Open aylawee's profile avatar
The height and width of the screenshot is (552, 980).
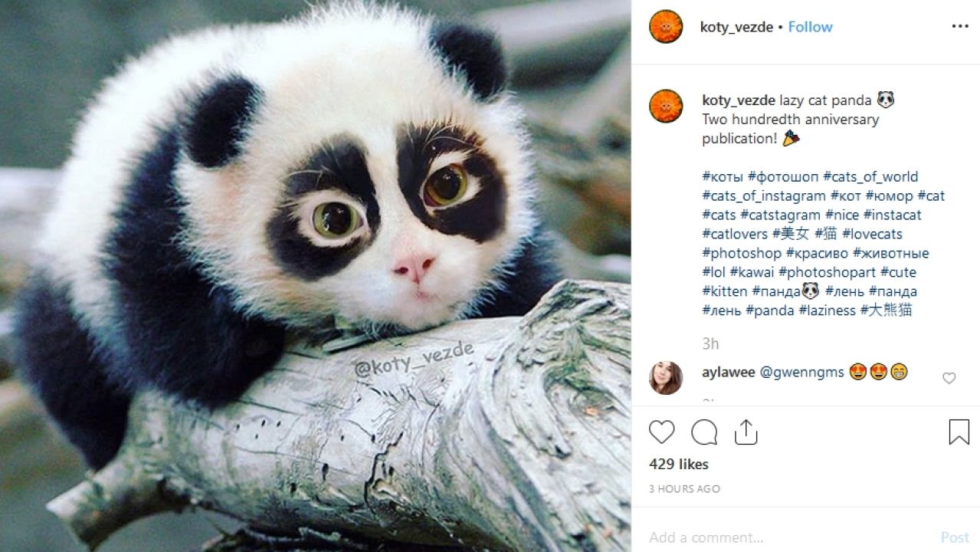(666, 377)
